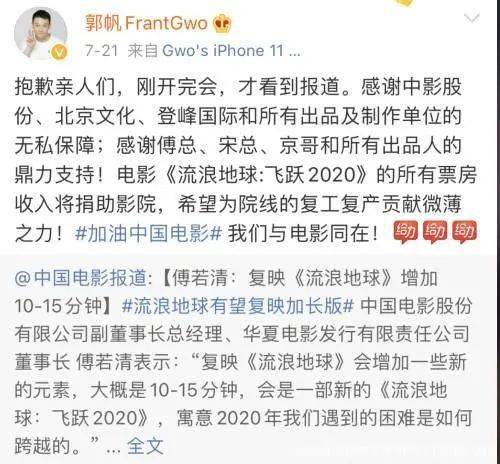Open mention @中国电影报道
The width and height of the screenshot is (500, 464).
81,278
